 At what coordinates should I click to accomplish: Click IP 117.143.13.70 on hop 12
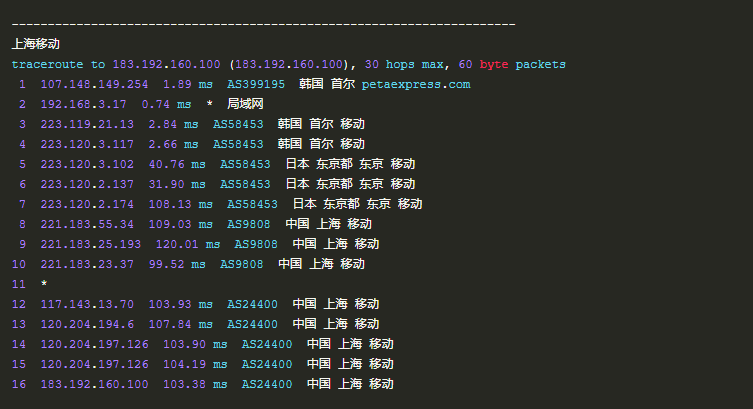(x=87, y=304)
